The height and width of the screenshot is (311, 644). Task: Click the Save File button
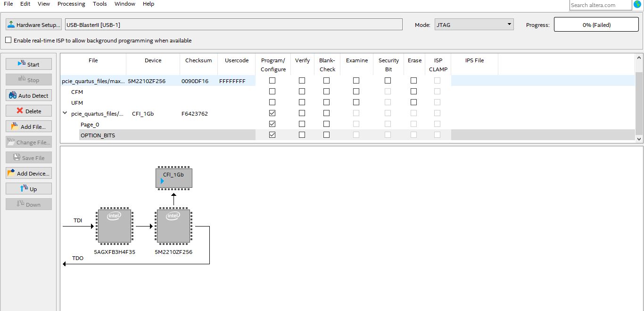coord(29,158)
